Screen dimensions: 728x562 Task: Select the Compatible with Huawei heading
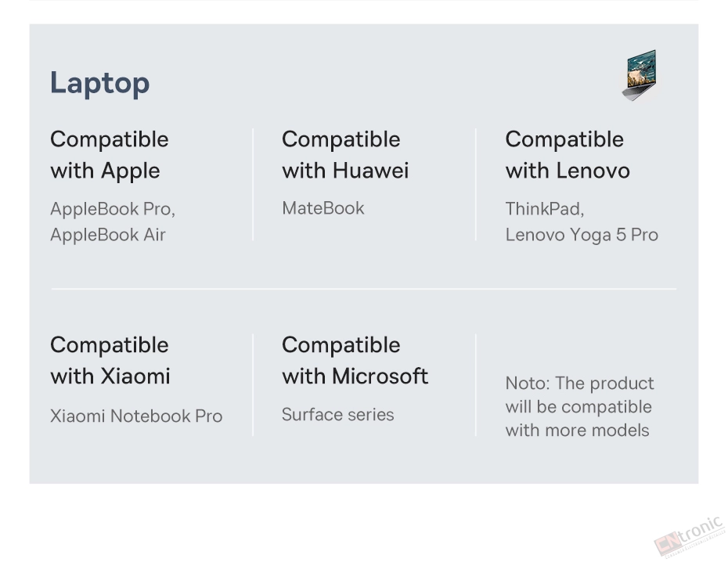pos(345,155)
